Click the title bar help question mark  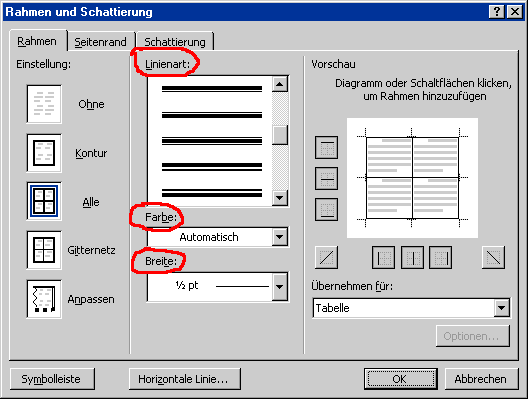[x=497, y=12]
